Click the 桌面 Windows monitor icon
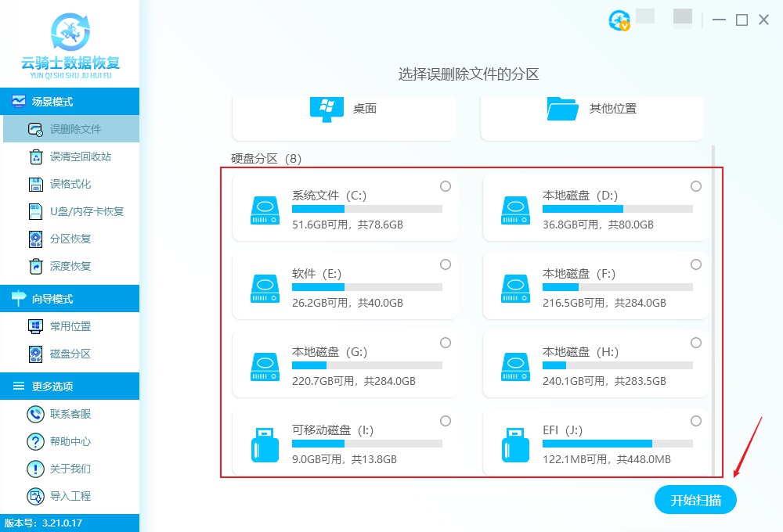Viewport: 783px width, 532px height. coord(327,109)
